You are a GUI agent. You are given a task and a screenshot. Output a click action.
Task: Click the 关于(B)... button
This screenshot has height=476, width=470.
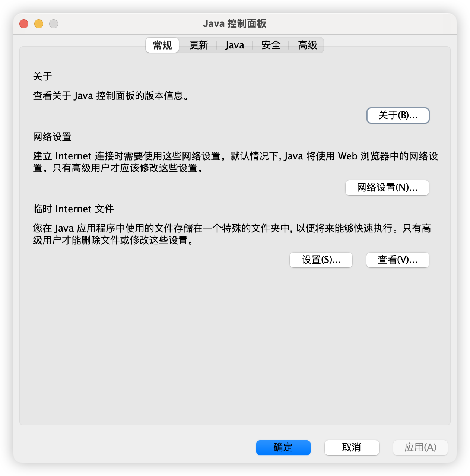[x=398, y=115]
